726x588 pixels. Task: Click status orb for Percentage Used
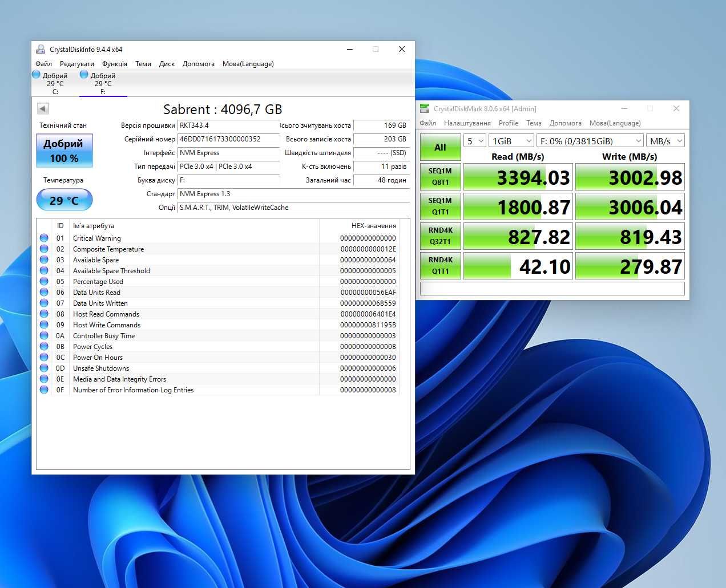pyautogui.click(x=44, y=281)
